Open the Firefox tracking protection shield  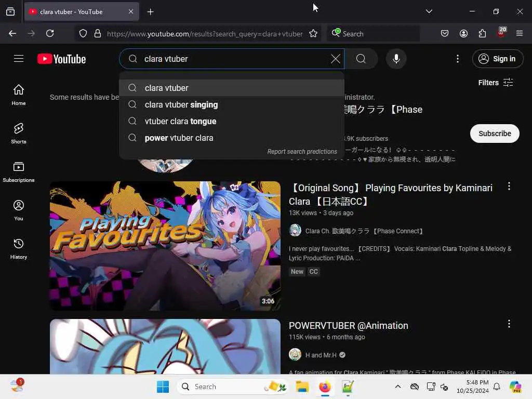point(83,33)
